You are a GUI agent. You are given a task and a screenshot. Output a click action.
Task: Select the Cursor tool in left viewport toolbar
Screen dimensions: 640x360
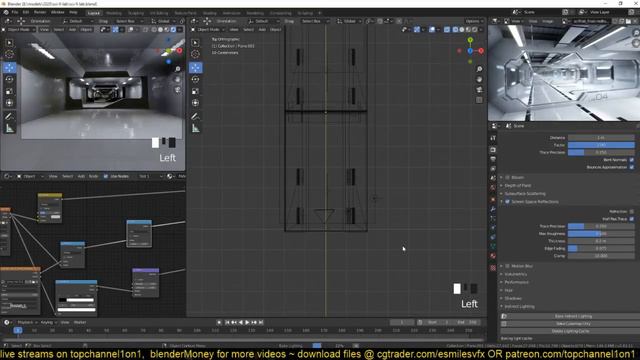[x=9, y=54]
